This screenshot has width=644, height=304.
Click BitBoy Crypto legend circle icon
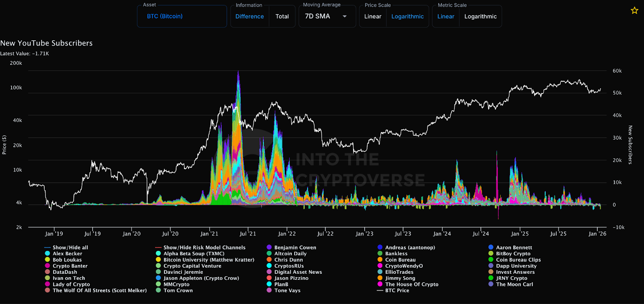(491, 253)
